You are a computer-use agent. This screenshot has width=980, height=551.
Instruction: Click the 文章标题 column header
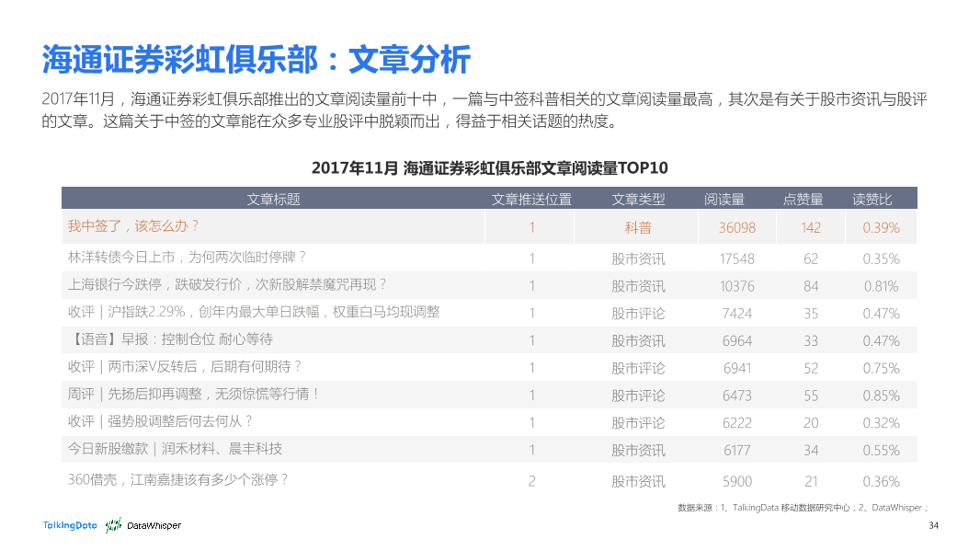(273, 199)
